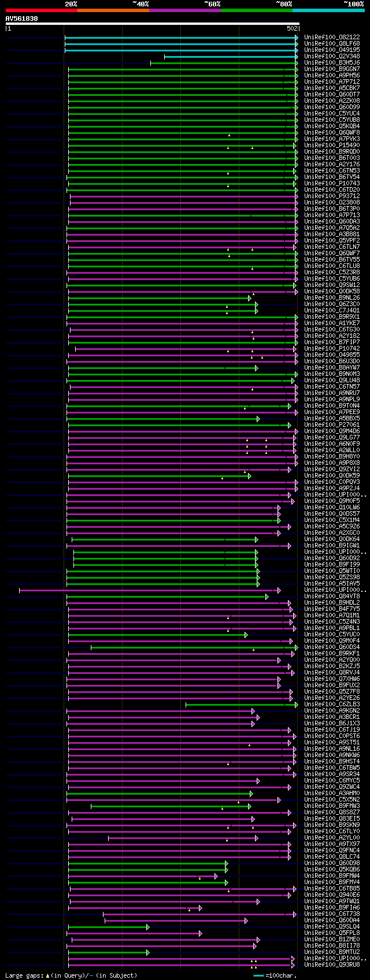Select the UniRef100_B8AYW7 label
370x980 pixels.
(x=332, y=368)
